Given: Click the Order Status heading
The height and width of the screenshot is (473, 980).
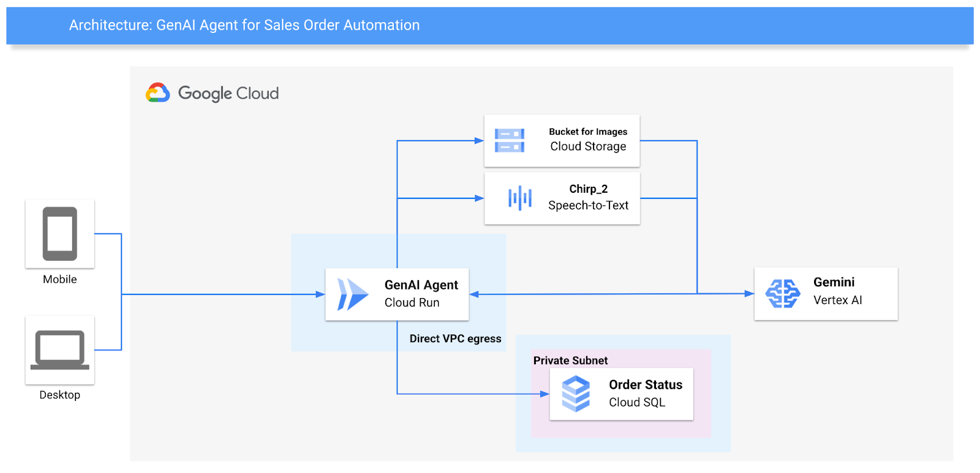Looking at the screenshot, I should click(x=645, y=385).
